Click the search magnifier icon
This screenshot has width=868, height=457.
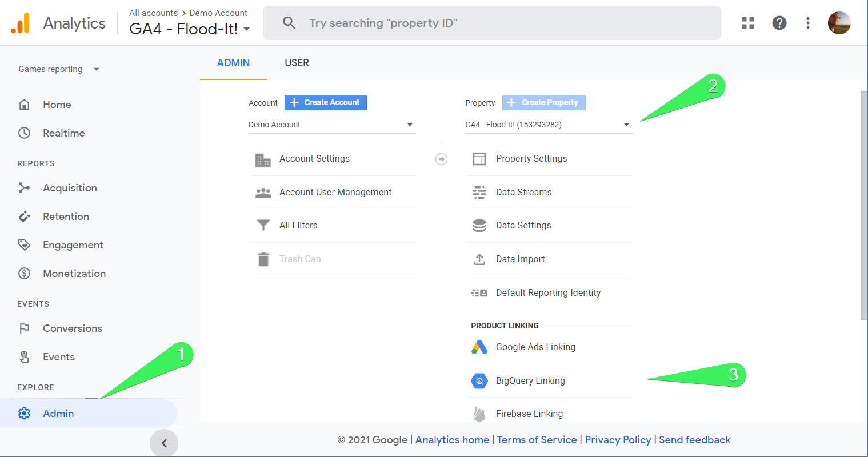click(289, 23)
